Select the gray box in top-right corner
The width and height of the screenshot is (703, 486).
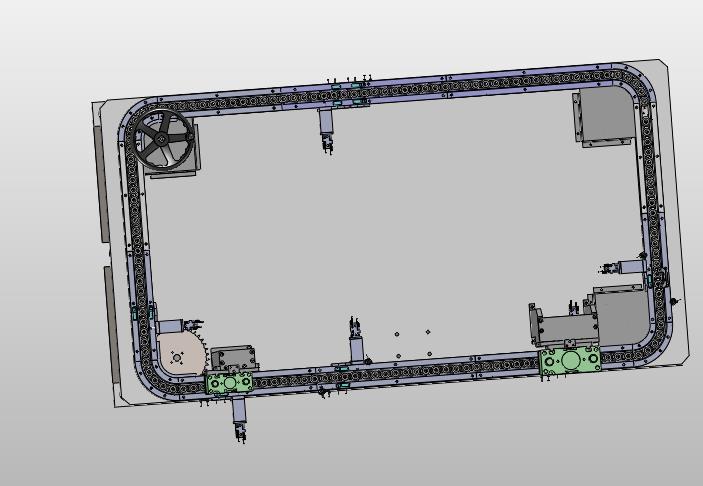(604, 116)
